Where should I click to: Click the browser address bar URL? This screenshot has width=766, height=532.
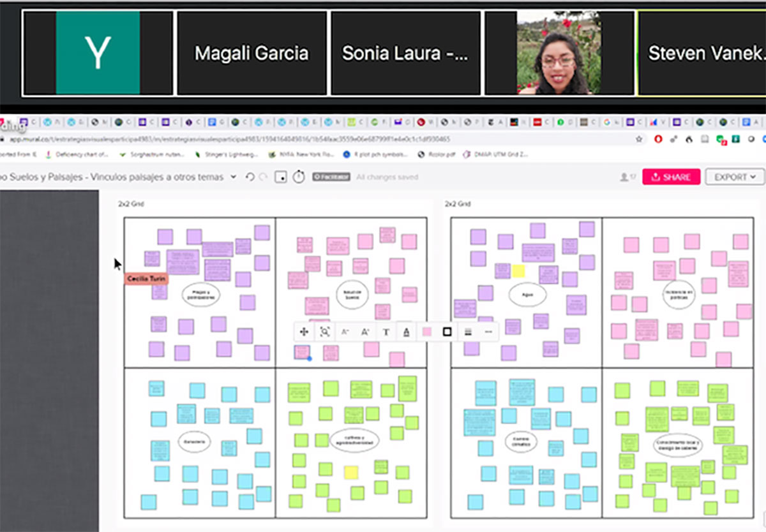coord(230,138)
